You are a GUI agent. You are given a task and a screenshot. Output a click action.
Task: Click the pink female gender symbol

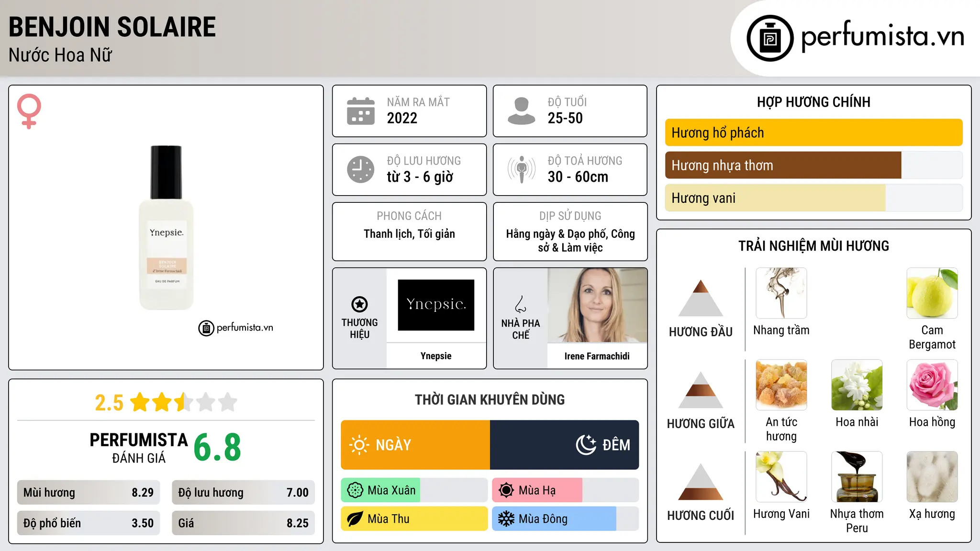[x=29, y=111]
